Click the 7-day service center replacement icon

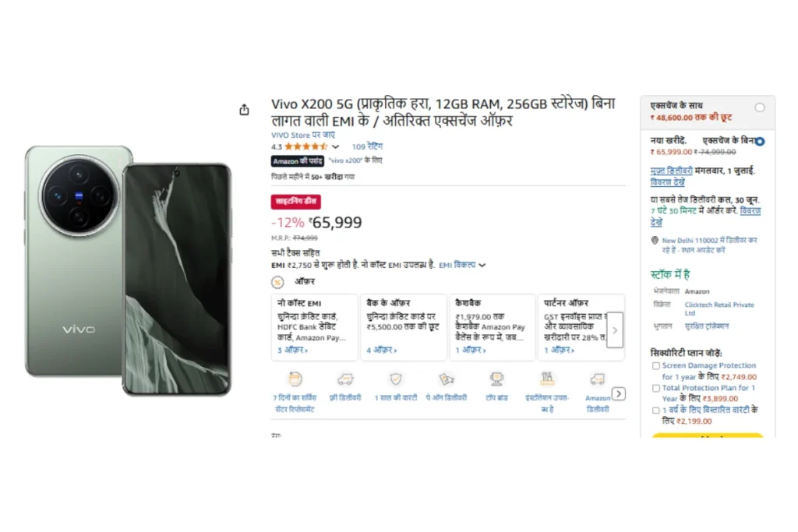coord(295,379)
